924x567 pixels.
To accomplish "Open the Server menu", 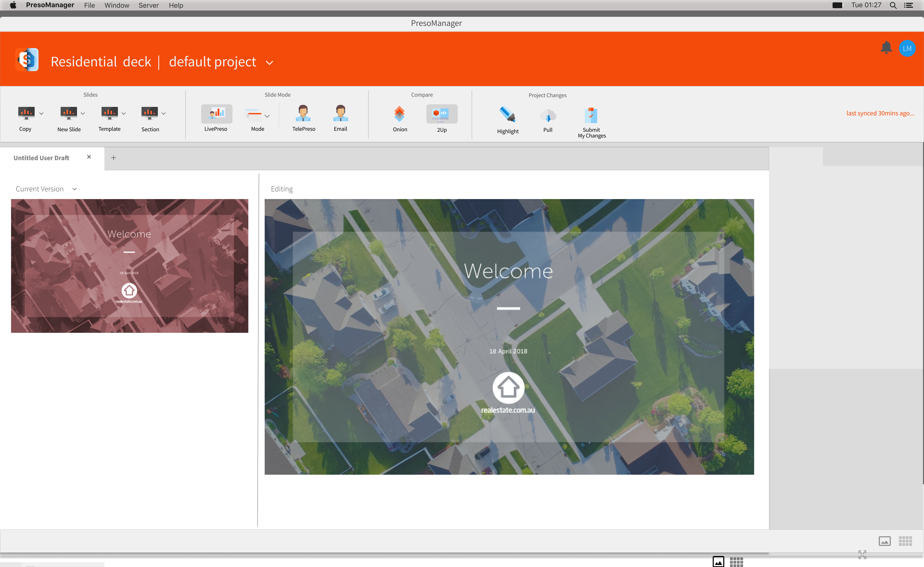I will pos(148,5).
